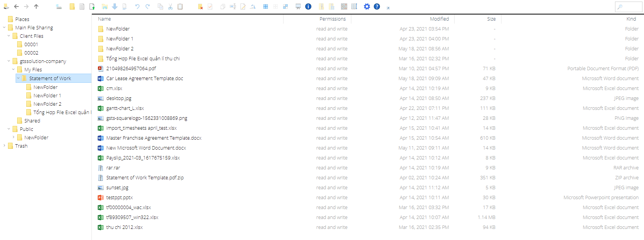Sort by the Name column header
Viewport: 644px width, 240px height.
click(x=188, y=19)
